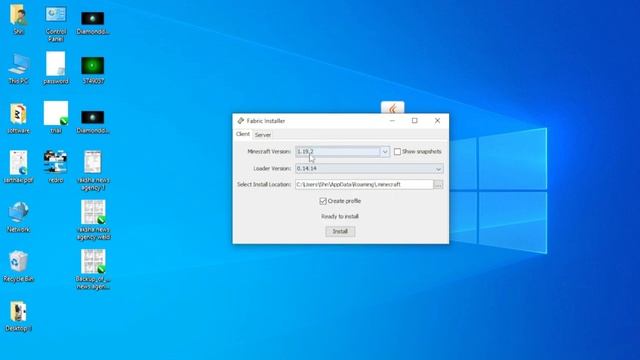
Task: Select the Recycle Bin icon
Action: pyautogui.click(x=18, y=266)
